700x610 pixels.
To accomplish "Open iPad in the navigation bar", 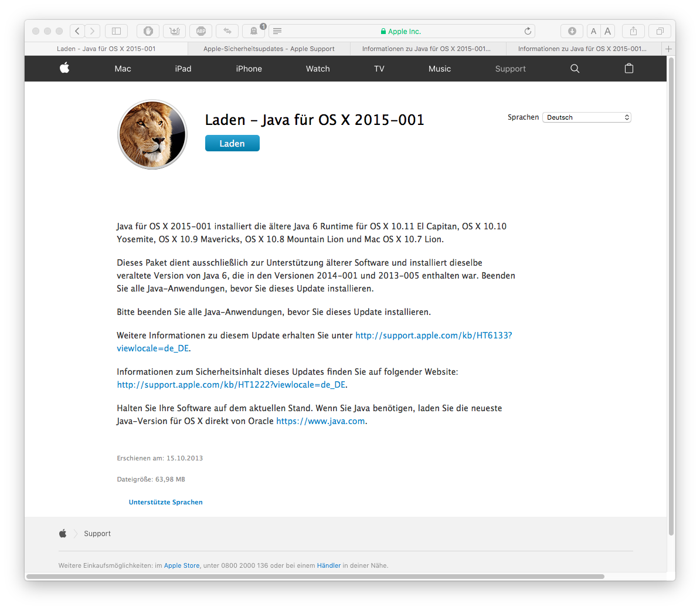I will tap(183, 69).
